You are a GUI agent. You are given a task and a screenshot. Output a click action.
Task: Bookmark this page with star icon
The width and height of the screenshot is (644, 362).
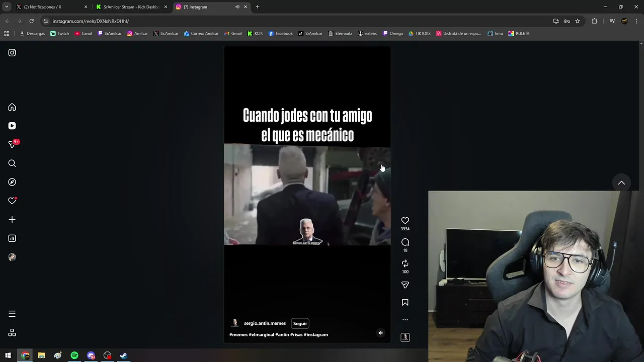[x=578, y=21]
